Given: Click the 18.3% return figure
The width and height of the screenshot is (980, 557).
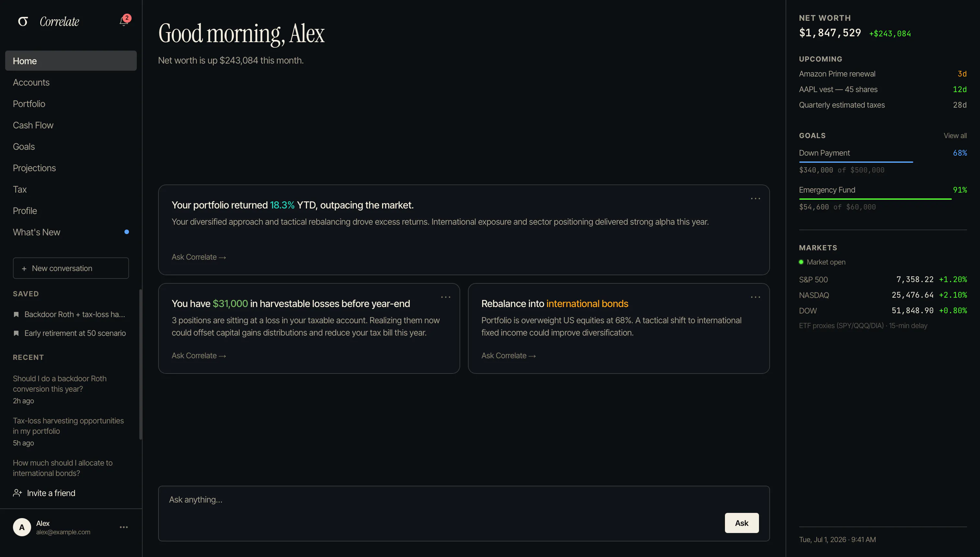Looking at the screenshot, I should [282, 206].
